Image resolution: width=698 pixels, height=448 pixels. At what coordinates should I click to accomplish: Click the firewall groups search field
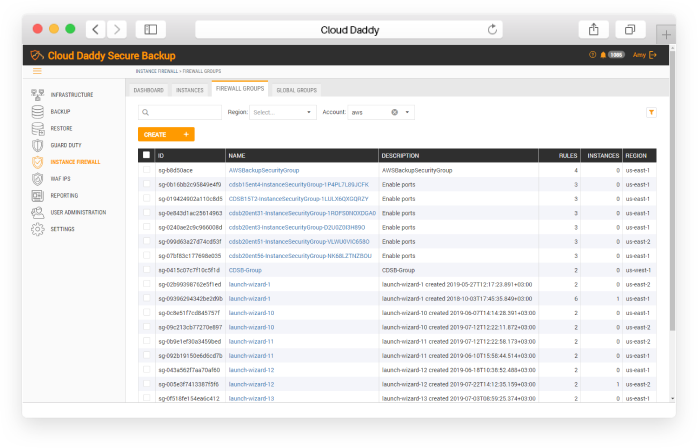click(x=180, y=113)
